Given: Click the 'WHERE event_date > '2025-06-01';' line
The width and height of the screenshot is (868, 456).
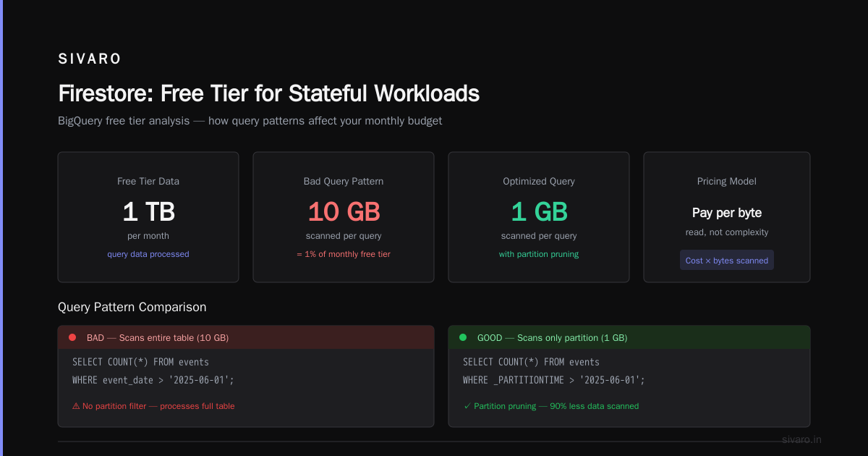Looking at the screenshot, I should [153, 380].
